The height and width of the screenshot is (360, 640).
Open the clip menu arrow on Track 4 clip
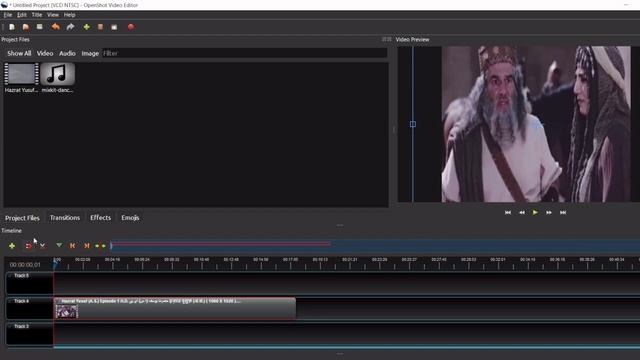pos(58,301)
